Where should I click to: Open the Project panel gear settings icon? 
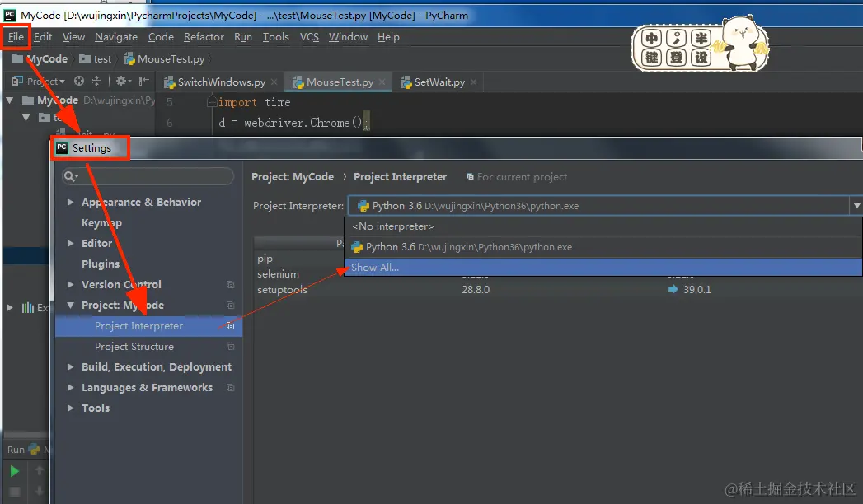click(123, 82)
